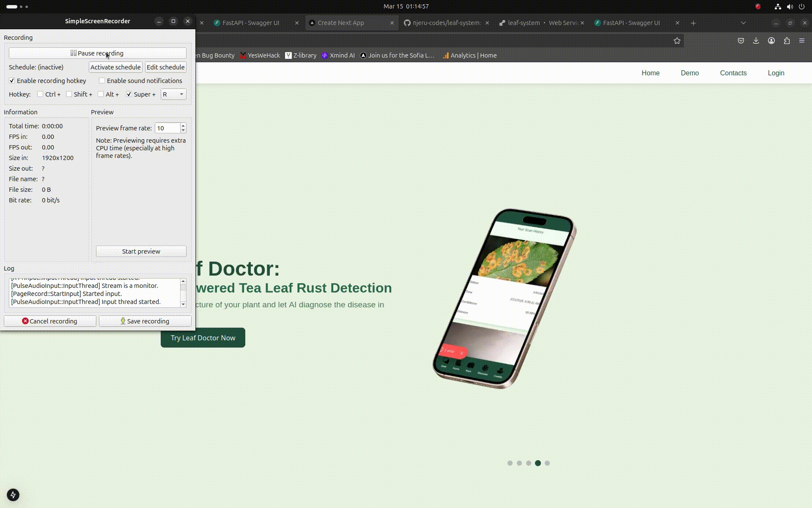The width and height of the screenshot is (812, 508).
Task: Open a new browser tab
Action: [693, 23]
